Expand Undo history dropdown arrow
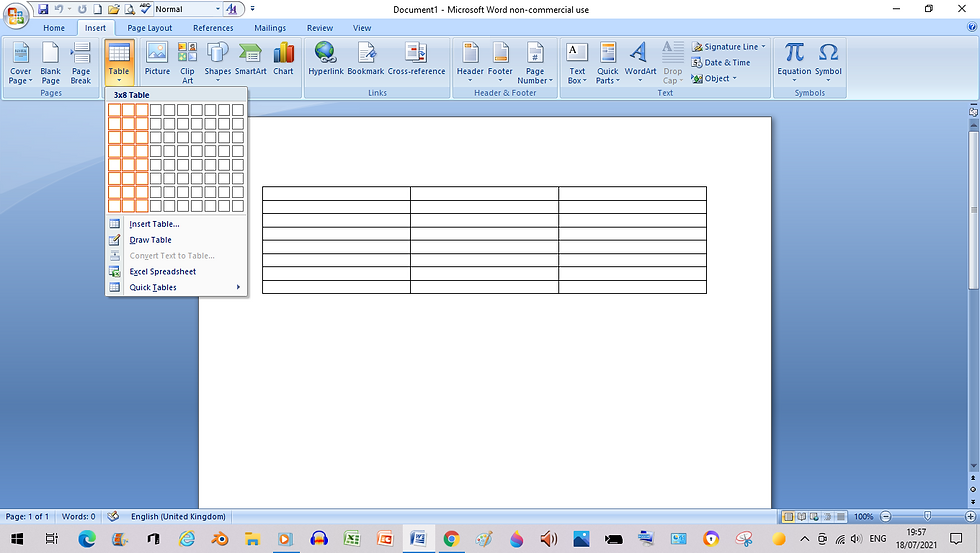 coord(69,9)
